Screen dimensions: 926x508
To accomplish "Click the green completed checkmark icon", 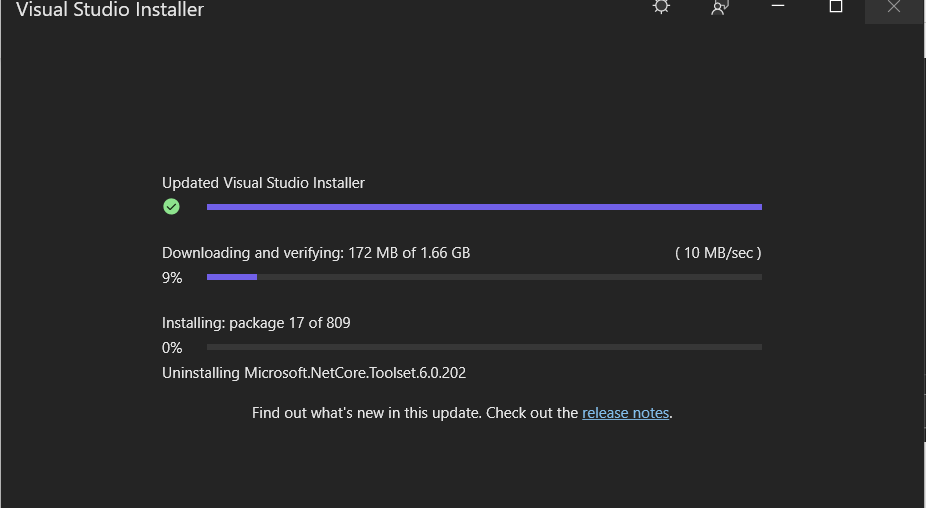I will pyautogui.click(x=171, y=207).
